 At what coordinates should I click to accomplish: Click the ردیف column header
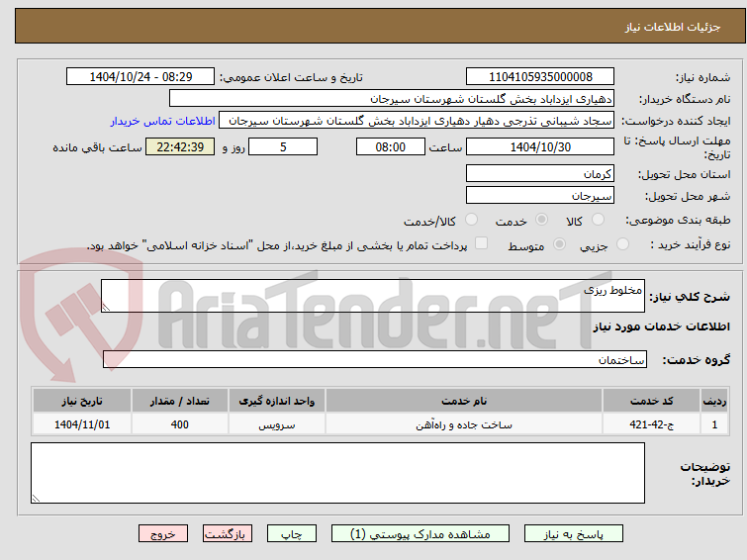(714, 401)
